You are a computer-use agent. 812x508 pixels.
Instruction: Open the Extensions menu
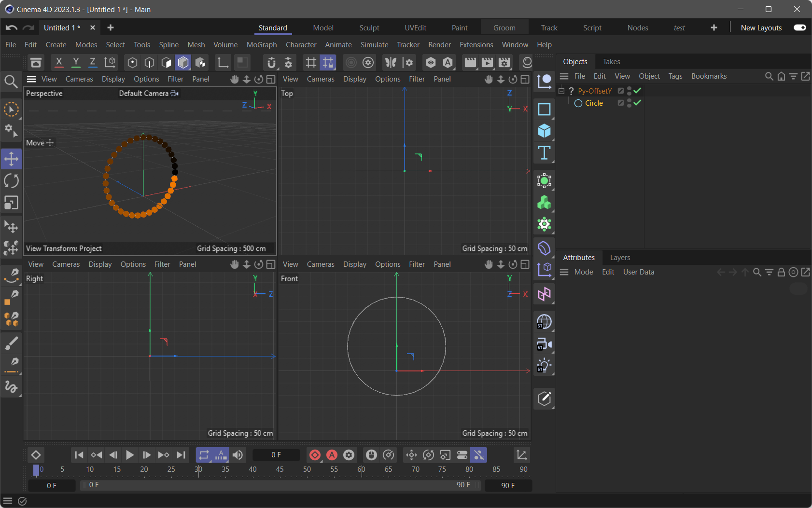(476, 45)
